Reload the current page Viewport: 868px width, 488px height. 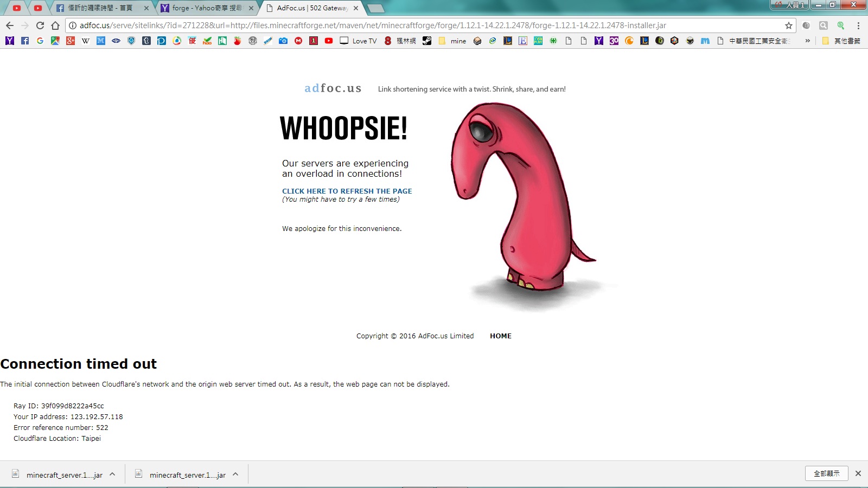click(x=40, y=25)
